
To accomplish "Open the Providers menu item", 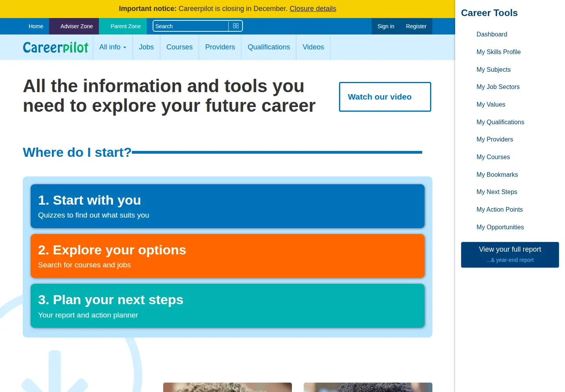I will [220, 47].
